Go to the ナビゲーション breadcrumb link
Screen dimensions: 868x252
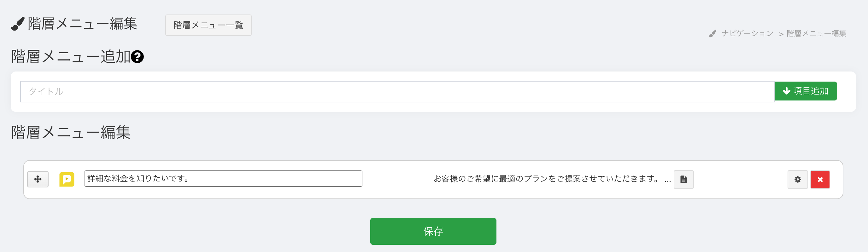click(x=748, y=33)
